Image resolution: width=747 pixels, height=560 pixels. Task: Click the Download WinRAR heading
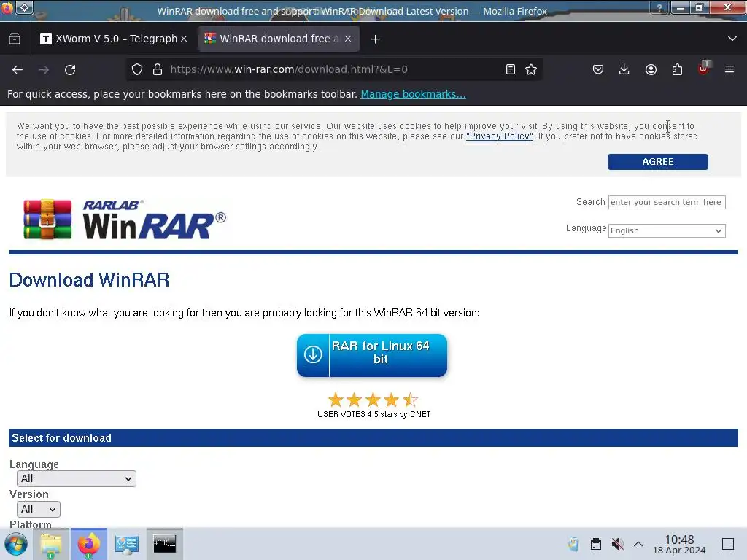(89, 280)
